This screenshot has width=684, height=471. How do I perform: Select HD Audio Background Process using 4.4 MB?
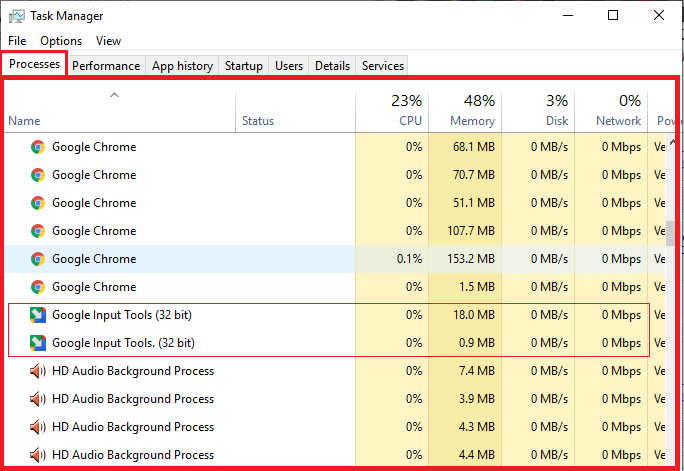(335, 455)
